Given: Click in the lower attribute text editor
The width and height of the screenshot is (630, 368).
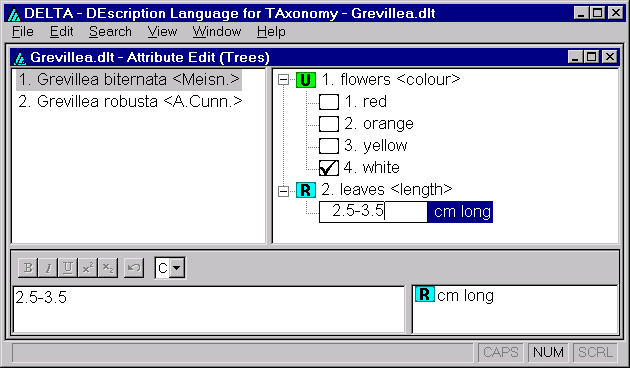Looking at the screenshot, I should (209, 309).
